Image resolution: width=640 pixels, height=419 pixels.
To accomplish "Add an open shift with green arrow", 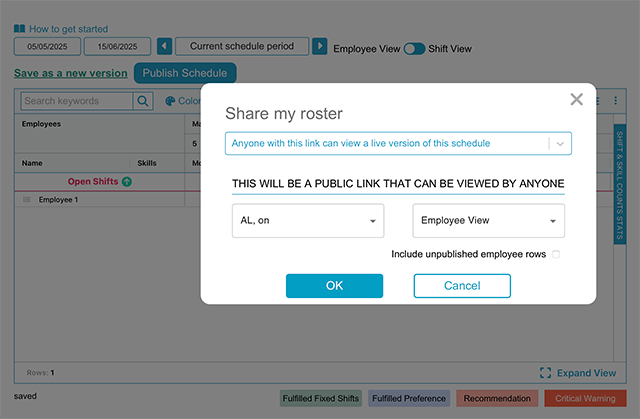I will [x=127, y=182].
